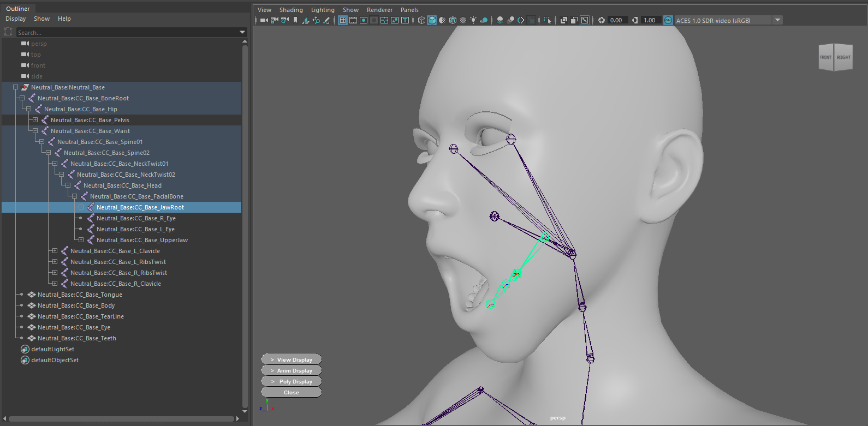Open Camera Attributes icon in viewport toolbar

[x=284, y=20]
